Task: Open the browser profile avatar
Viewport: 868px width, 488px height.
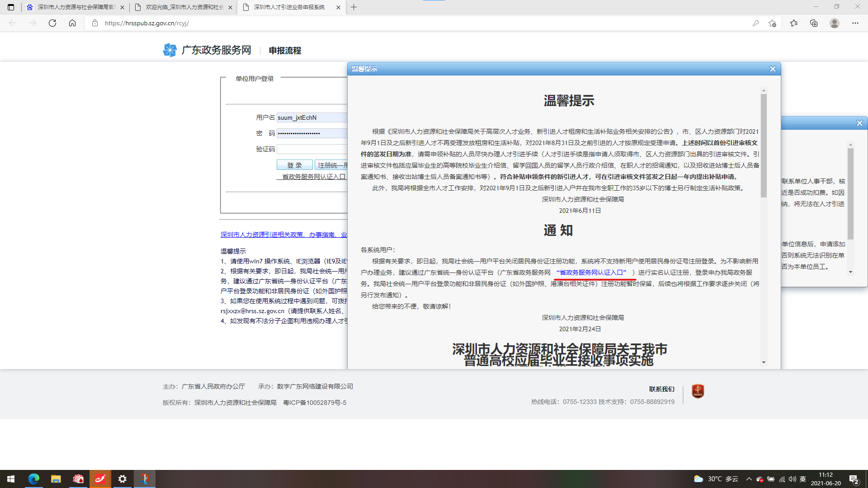Action: (x=835, y=23)
